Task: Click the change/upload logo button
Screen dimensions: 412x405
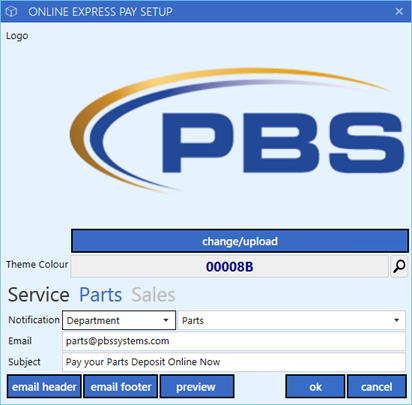Action: (x=240, y=241)
